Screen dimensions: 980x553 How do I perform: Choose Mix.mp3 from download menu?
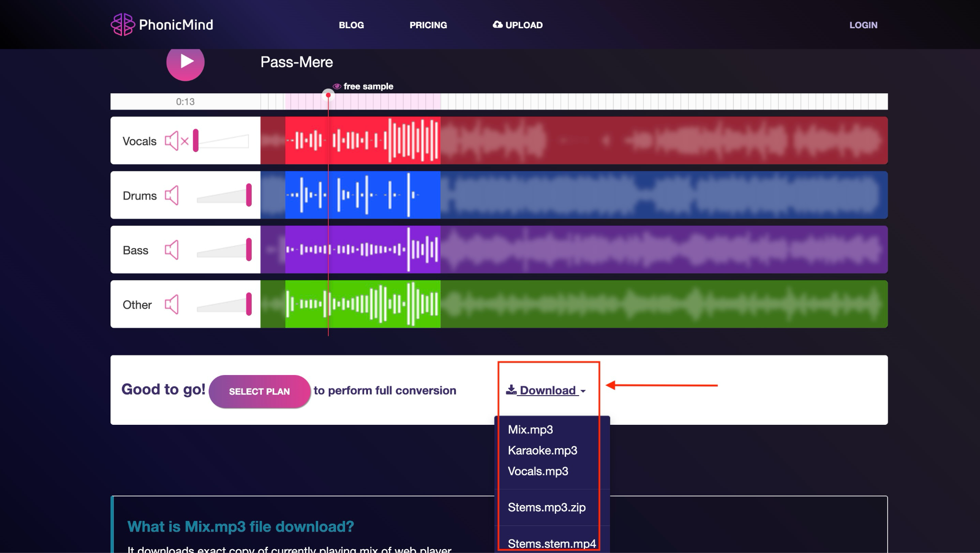(530, 430)
